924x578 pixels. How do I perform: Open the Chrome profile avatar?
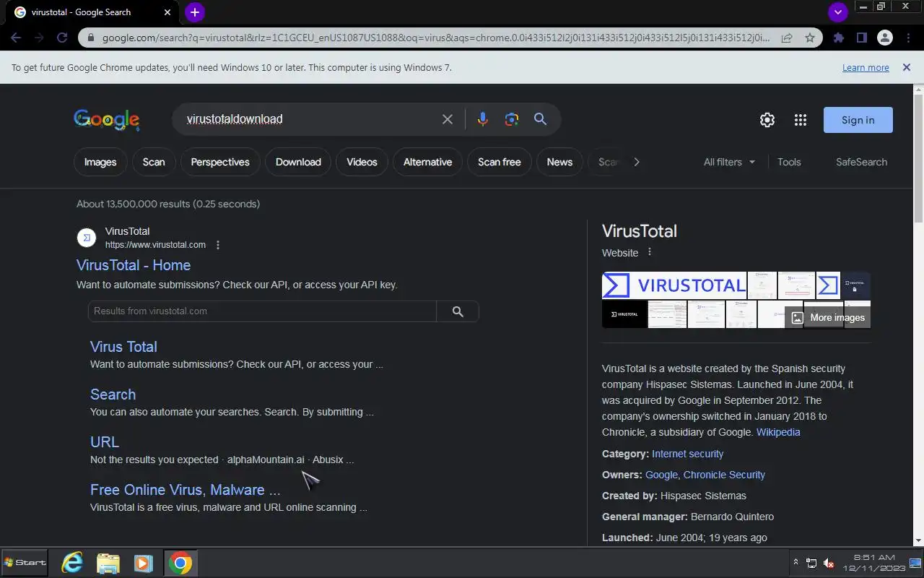(x=884, y=38)
